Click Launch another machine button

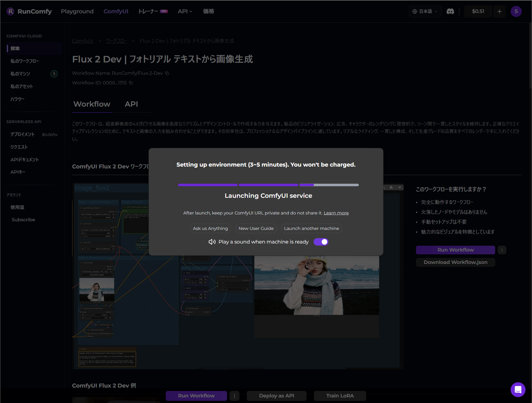tap(311, 228)
